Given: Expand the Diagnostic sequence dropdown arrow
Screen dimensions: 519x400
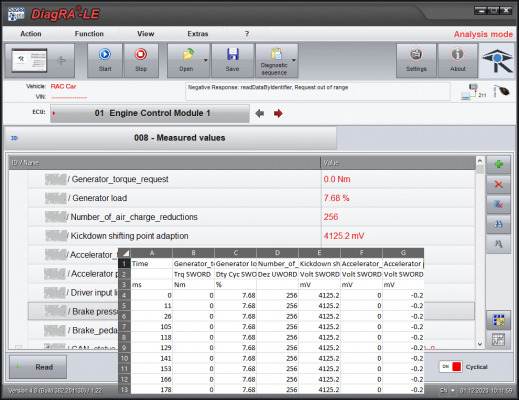Looking at the screenshot, I should click(x=294, y=60).
